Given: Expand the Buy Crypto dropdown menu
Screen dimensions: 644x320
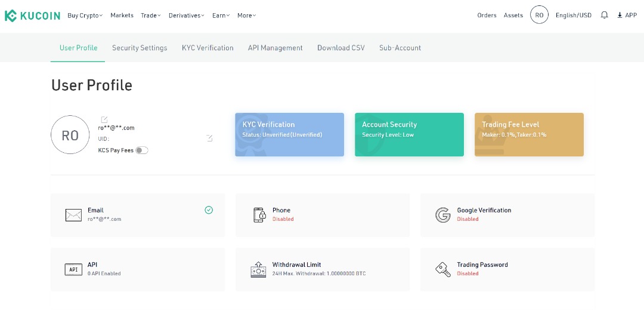Looking at the screenshot, I should [85, 16].
